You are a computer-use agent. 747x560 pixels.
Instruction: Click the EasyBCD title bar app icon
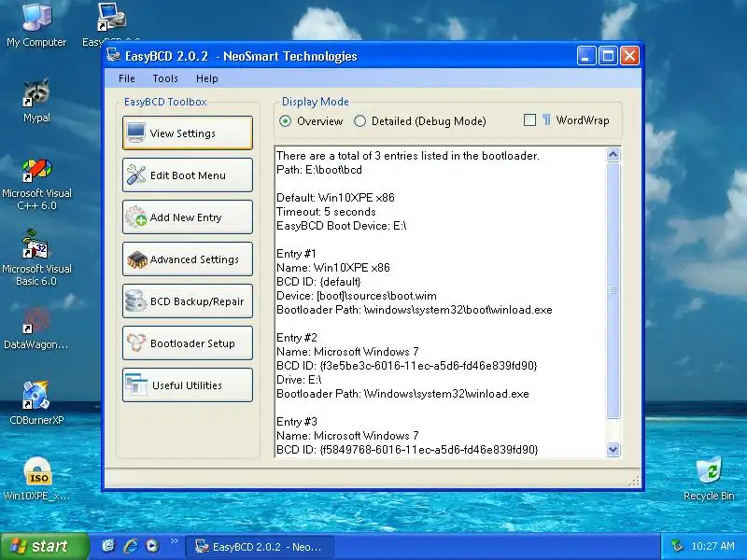pyautogui.click(x=113, y=56)
